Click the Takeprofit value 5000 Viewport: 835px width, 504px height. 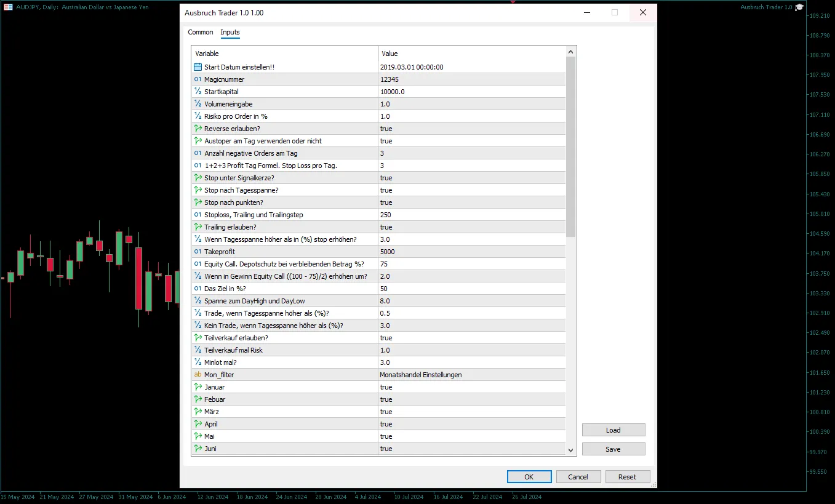click(x=388, y=252)
